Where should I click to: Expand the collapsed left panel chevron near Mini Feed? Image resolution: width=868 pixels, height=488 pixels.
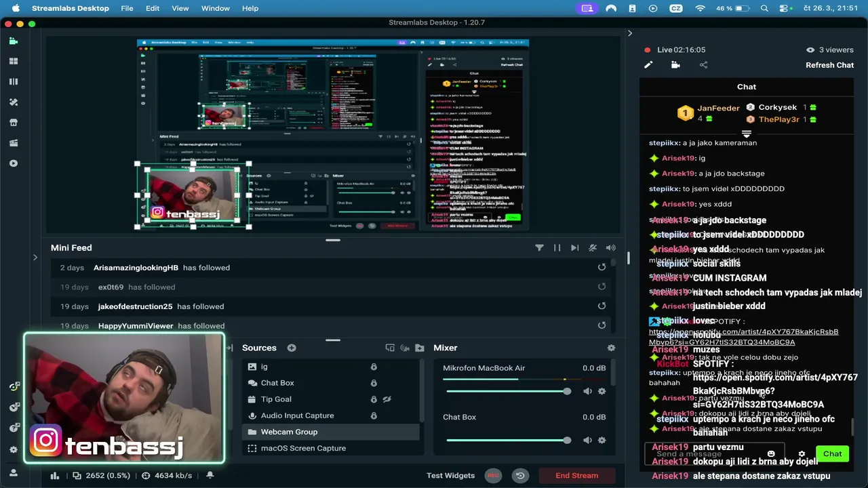click(35, 257)
